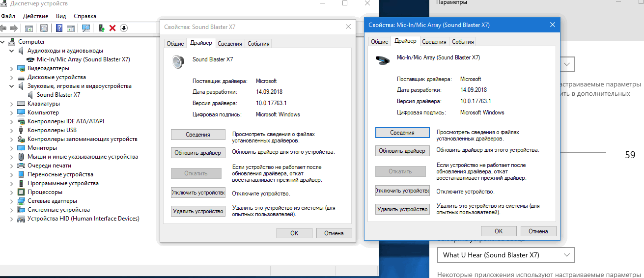
Task: Expand the Клавиатуры branch
Action: point(12,104)
